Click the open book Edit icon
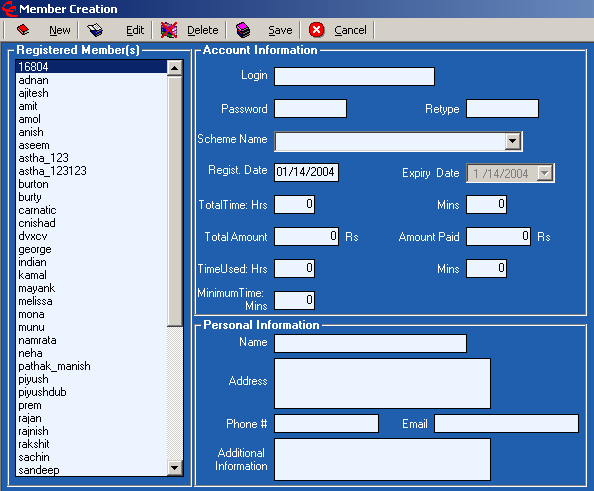Image resolution: width=594 pixels, height=491 pixels. click(x=95, y=30)
